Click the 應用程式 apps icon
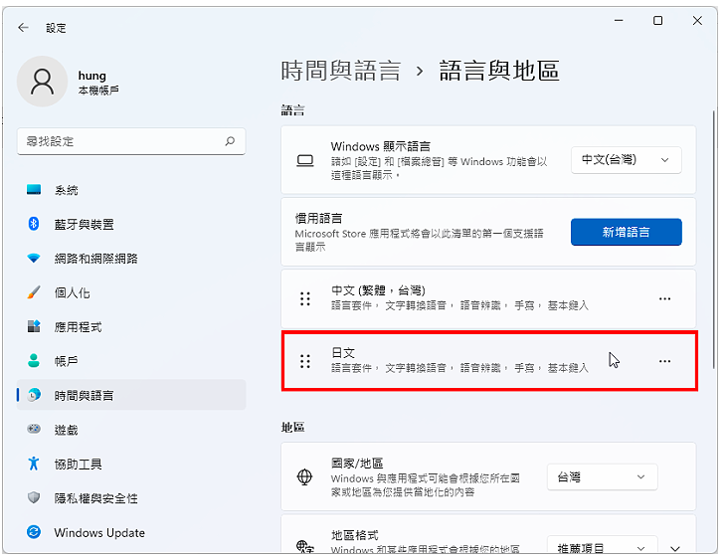The width and height of the screenshot is (728, 560). (x=34, y=326)
